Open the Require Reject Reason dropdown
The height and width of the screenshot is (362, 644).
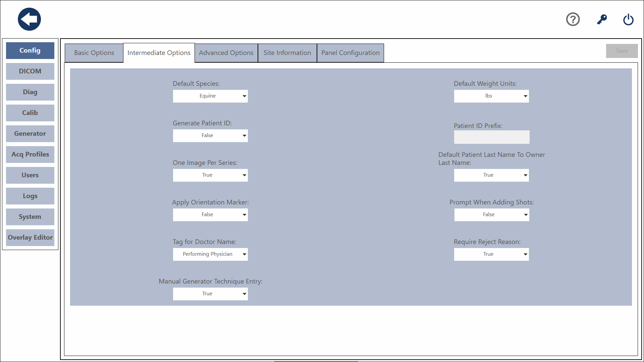[x=491, y=254]
